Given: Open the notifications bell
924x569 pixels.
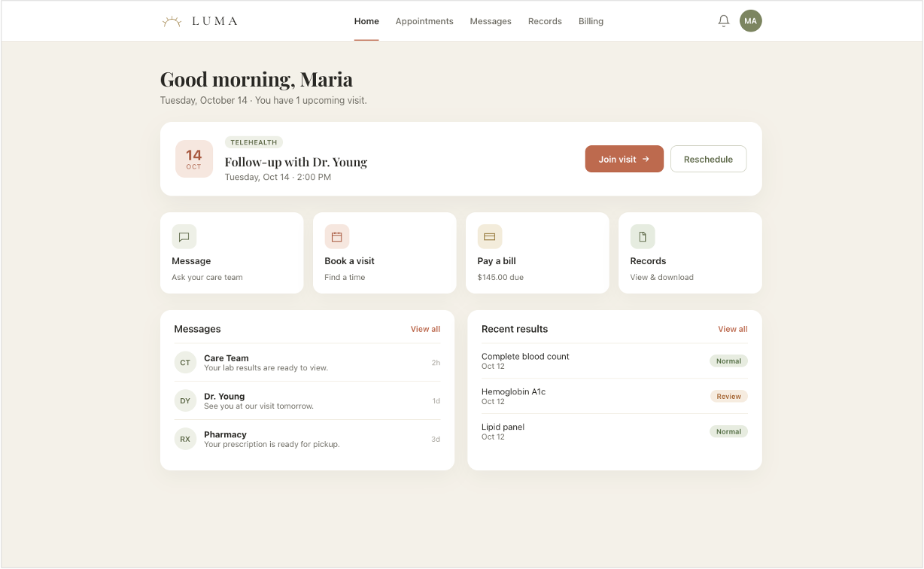Looking at the screenshot, I should coord(724,21).
